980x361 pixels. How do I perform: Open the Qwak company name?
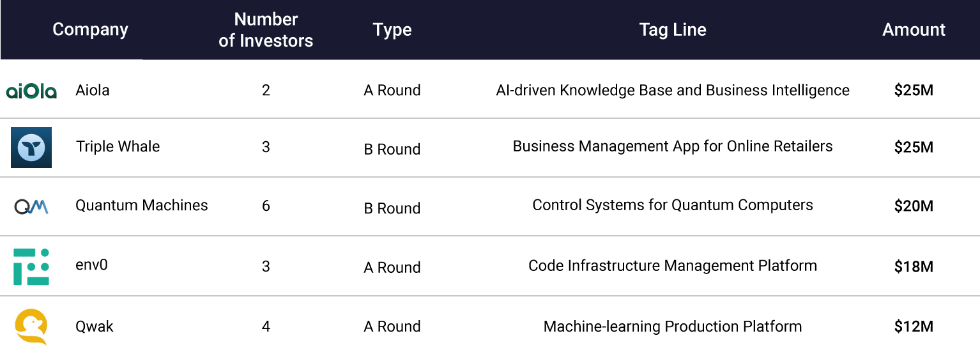pyautogui.click(x=95, y=326)
